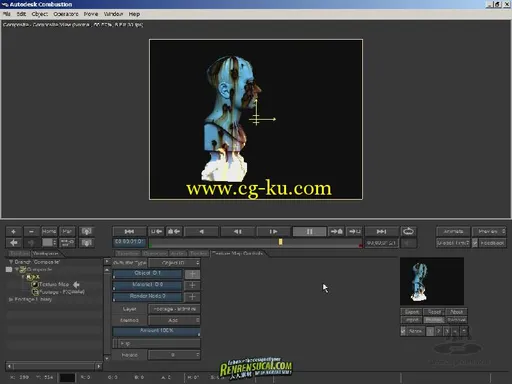Click the plus button beside Material ID
The height and width of the screenshot is (384, 512).
[x=192, y=285]
